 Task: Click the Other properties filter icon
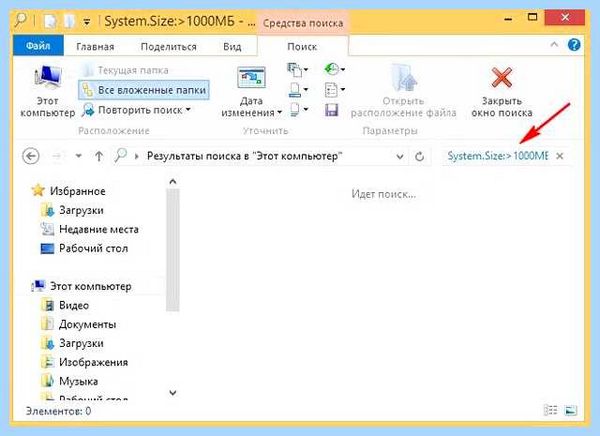point(297,110)
